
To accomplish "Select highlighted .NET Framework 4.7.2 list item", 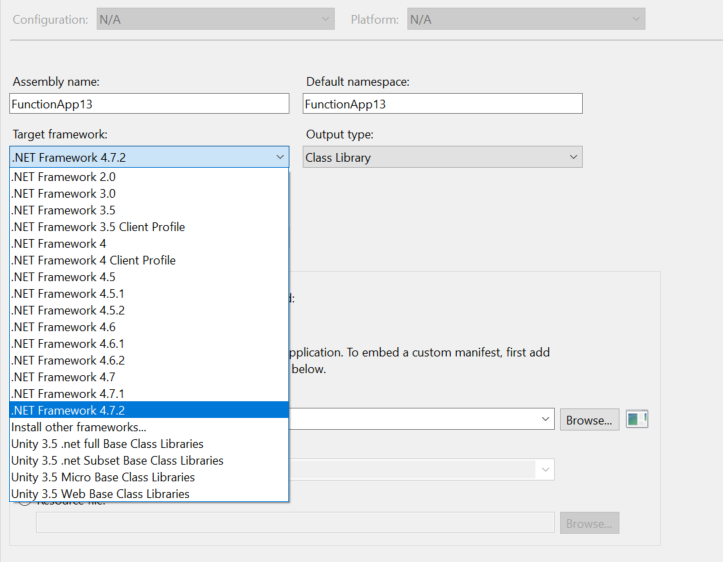I will click(149, 410).
